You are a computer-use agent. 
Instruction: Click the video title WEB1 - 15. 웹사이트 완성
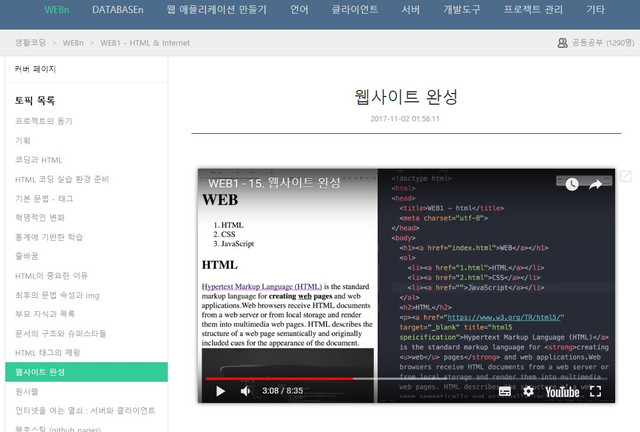tap(274, 183)
